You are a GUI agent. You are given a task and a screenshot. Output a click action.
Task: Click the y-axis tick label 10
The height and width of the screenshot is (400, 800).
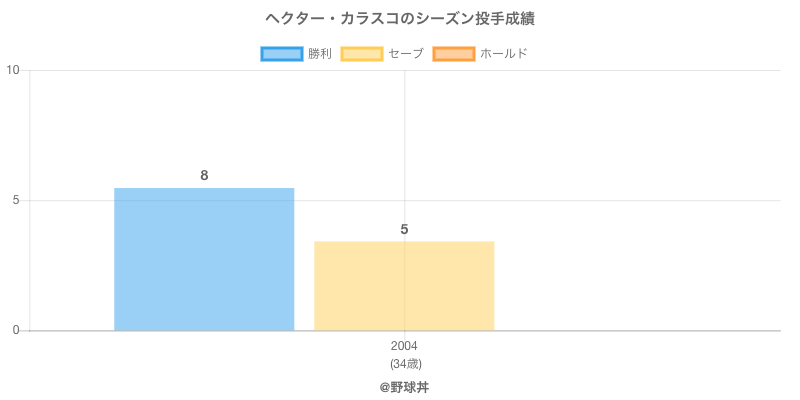point(13,70)
